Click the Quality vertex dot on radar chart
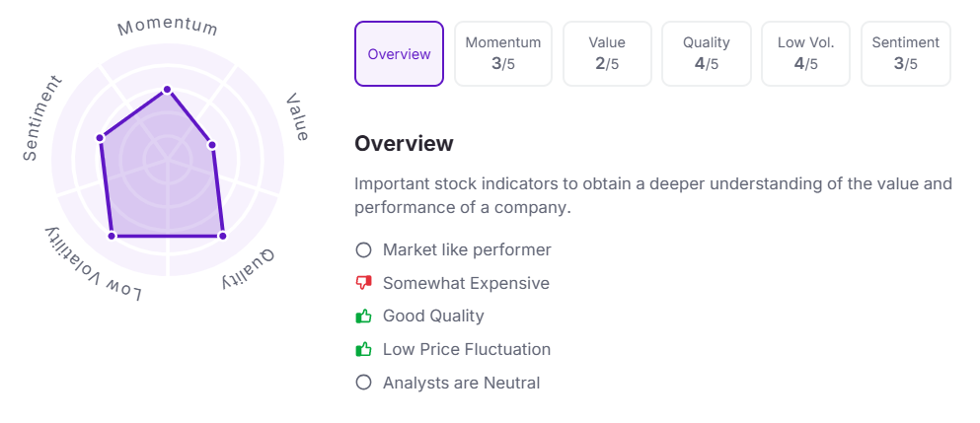 click(x=222, y=236)
